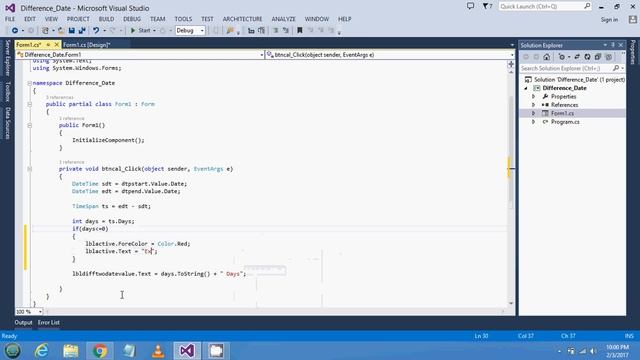Switch to the Form1.cs [Design] tab
Image resolution: width=640 pixels, height=360 pixels.
(x=87, y=44)
